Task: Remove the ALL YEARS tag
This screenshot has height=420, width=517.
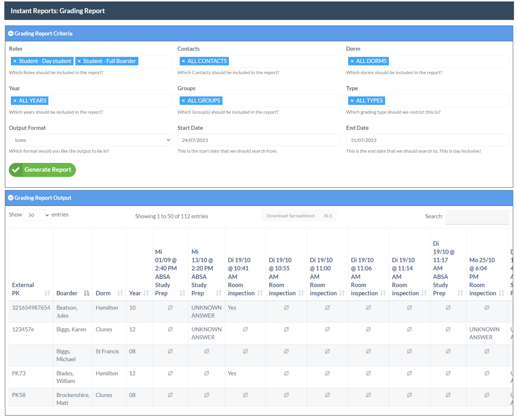Action: (x=15, y=101)
